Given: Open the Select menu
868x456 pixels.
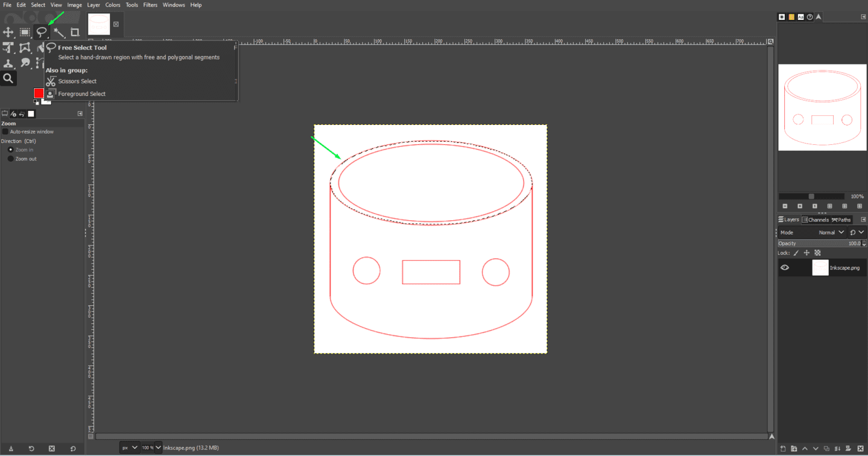Looking at the screenshot, I should (x=38, y=5).
